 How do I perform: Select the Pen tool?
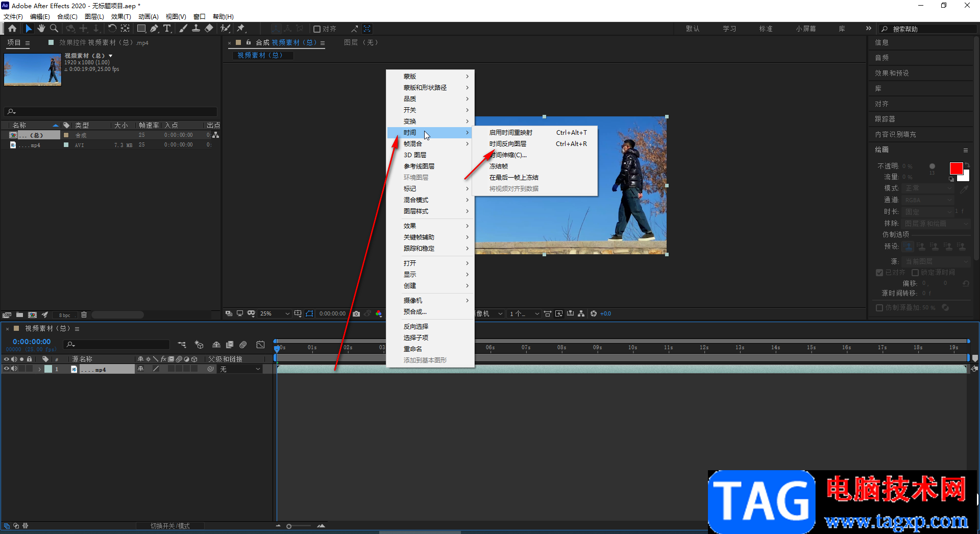[154, 29]
